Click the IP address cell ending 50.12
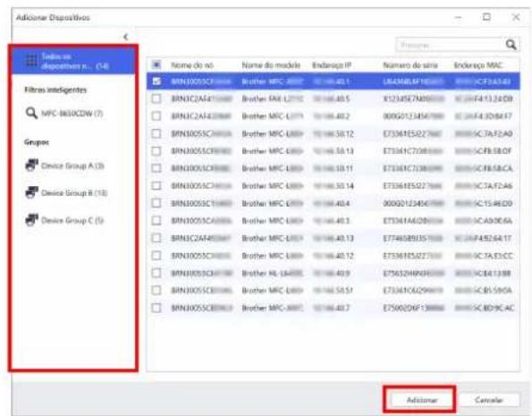532x416 pixels. 333,134
